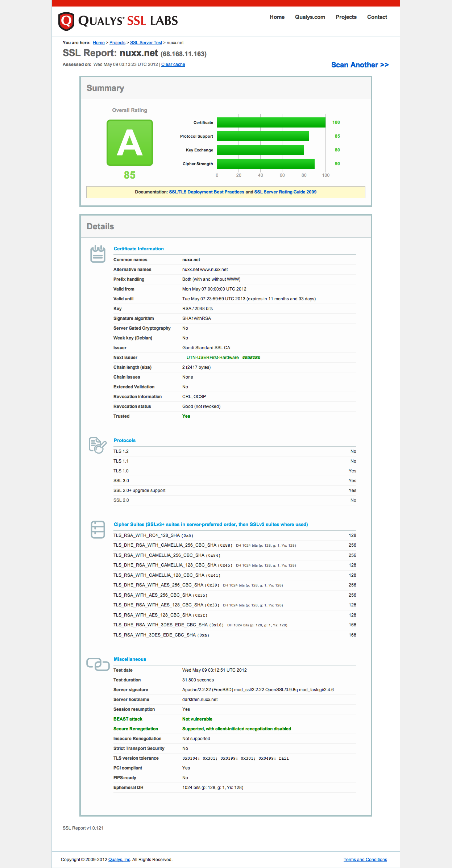Image resolution: width=452 pixels, height=868 pixels.
Task: Click the Protocols section heading
Action: (x=125, y=441)
